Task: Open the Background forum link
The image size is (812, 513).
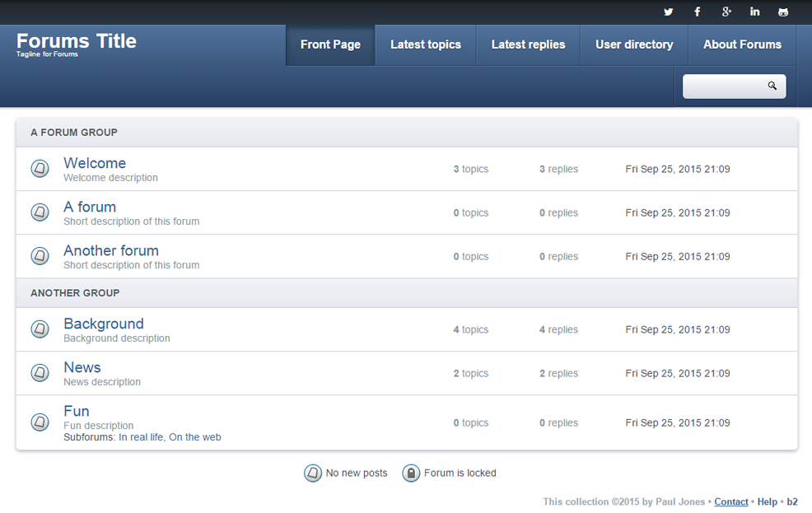Action: point(104,324)
